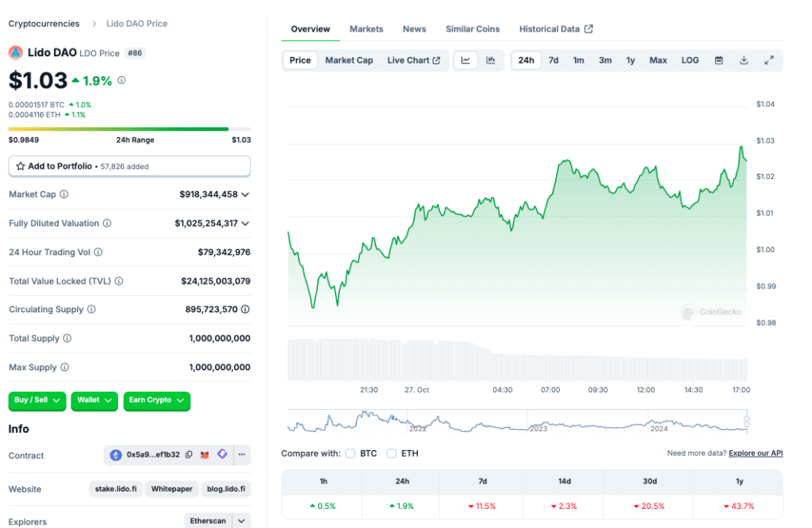
Task: Open stake.lido.fi website link
Action: (x=116, y=488)
